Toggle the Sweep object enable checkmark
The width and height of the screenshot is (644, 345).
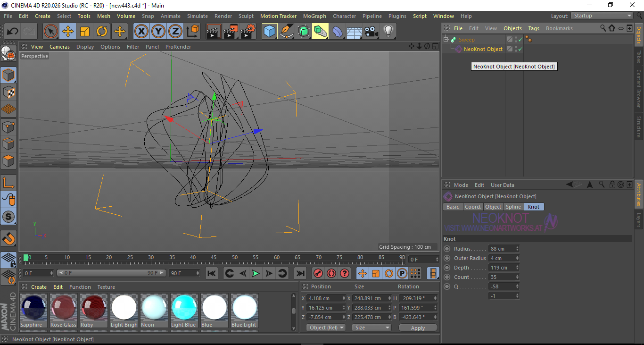(520, 40)
